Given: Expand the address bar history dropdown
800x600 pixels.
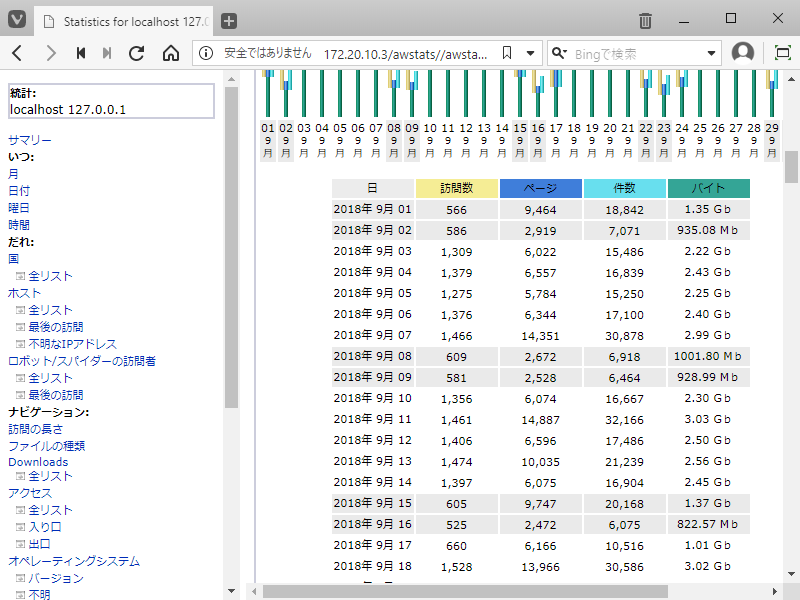Looking at the screenshot, I should [x=530, y=53].
